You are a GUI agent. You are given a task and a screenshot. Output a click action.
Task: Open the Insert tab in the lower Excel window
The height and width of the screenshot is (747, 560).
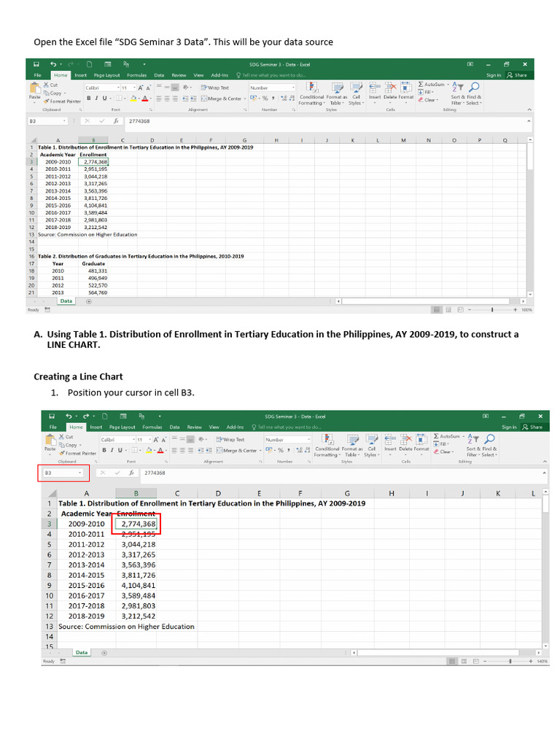[96, 427]
